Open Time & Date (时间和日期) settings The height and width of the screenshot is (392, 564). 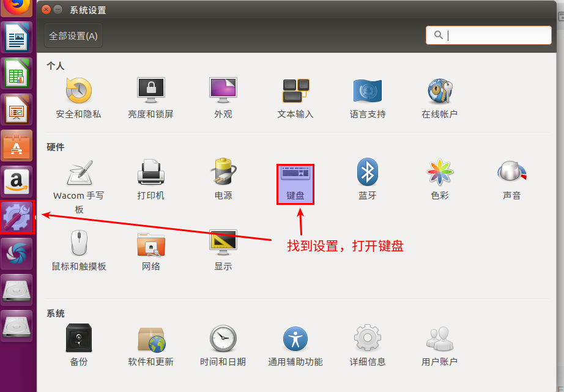223,346
